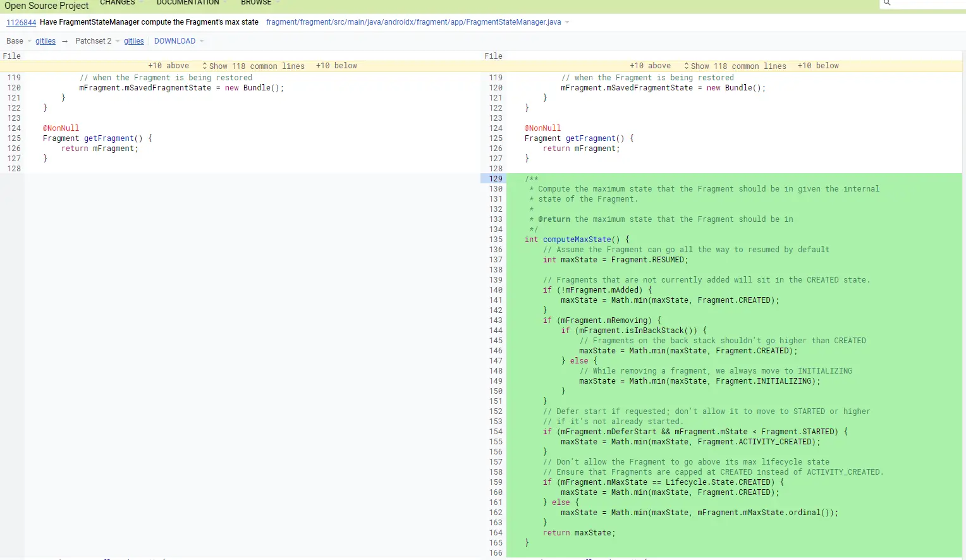Screen dimensions: 966x560
Task: Show +10 above in right pane
Action: [x=651, y=66]
